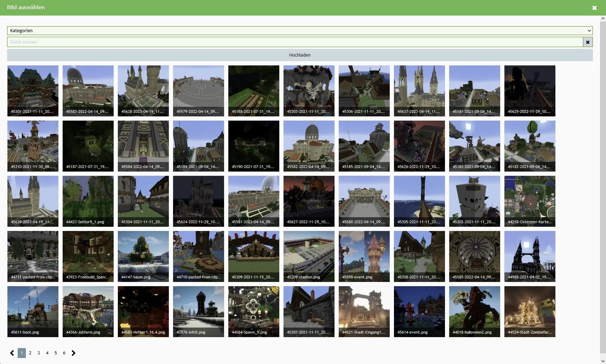
Task: Choose image 45188-2021-07-31
Action: point(254,91)
